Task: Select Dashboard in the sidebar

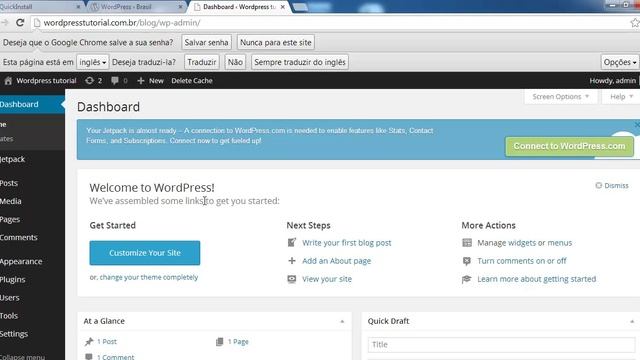Action: coord(32,104)
